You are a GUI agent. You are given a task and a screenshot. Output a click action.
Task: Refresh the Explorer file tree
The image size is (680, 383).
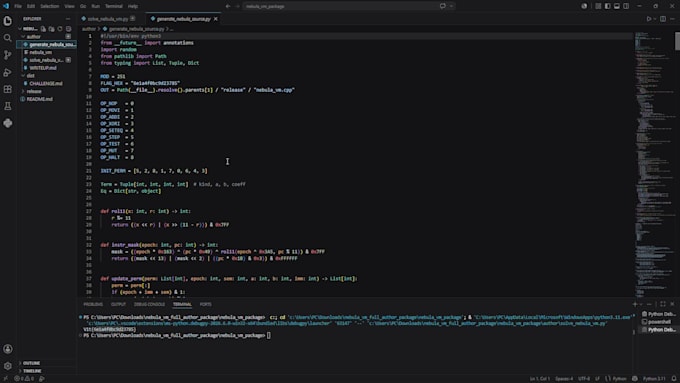[x=60, y=29]
